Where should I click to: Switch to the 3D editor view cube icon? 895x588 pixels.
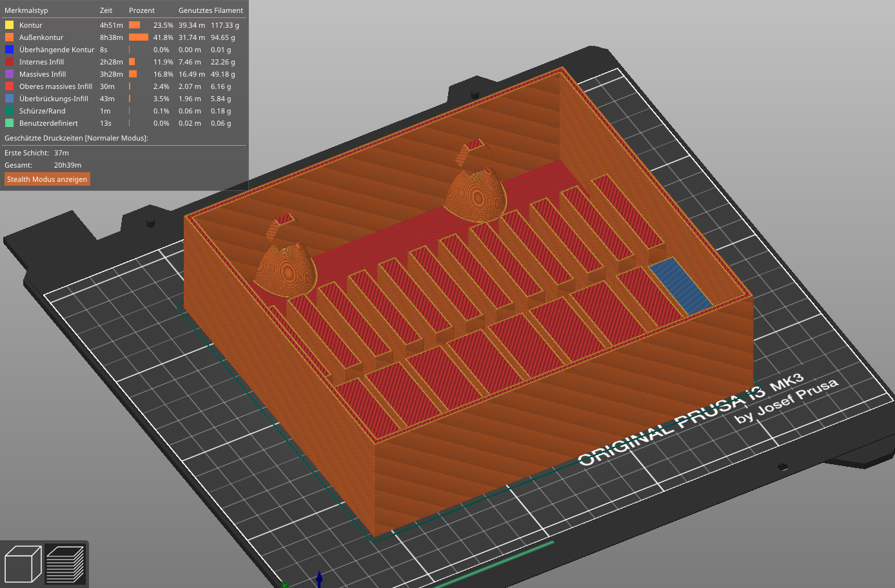click(x=23, y=564)
